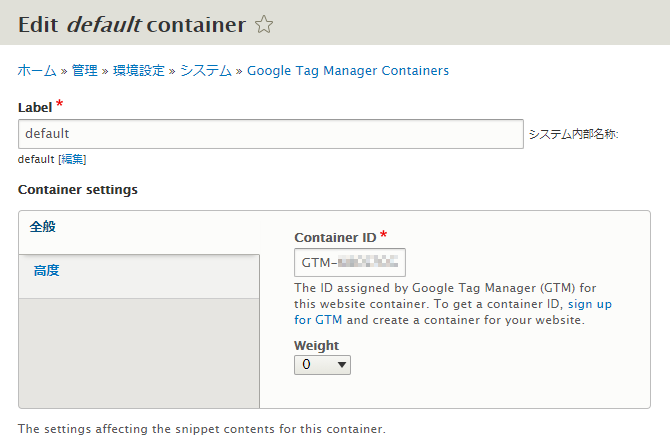Select the 全般 vertical tab
Image resolution: width=670 pixels, height=448 pixels.
click(139, 232)
